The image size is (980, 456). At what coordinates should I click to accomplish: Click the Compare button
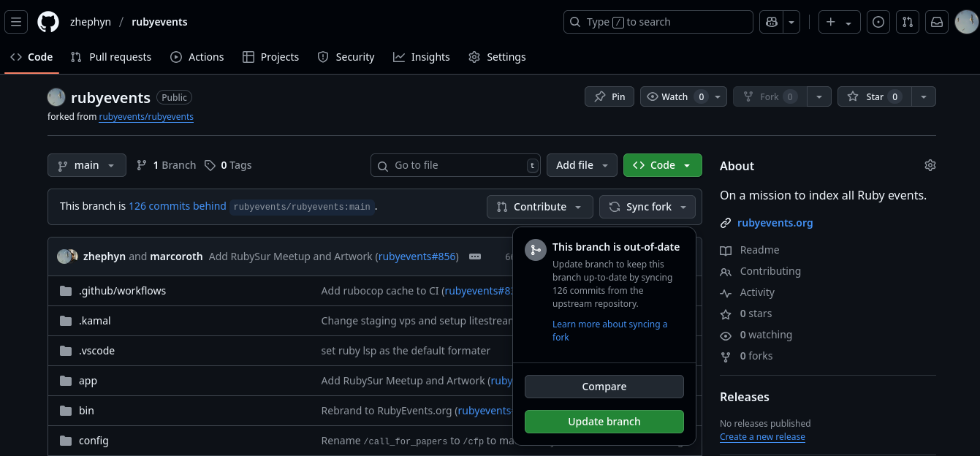(x=604, y=387)
